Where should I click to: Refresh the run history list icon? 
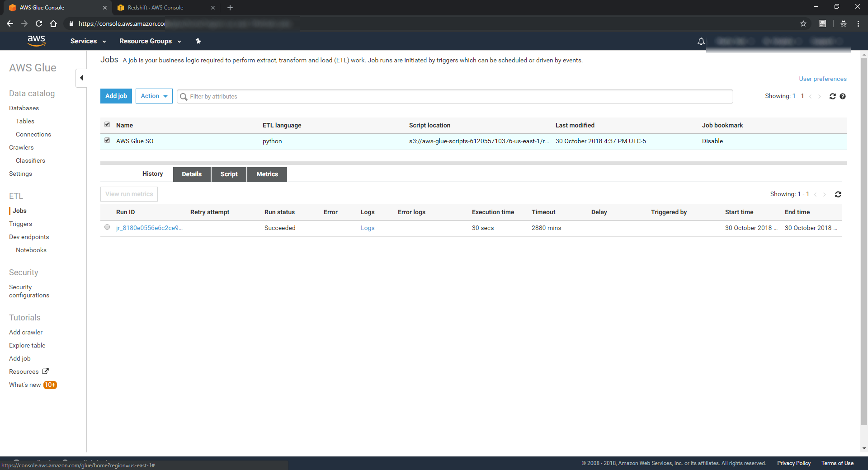838,194
